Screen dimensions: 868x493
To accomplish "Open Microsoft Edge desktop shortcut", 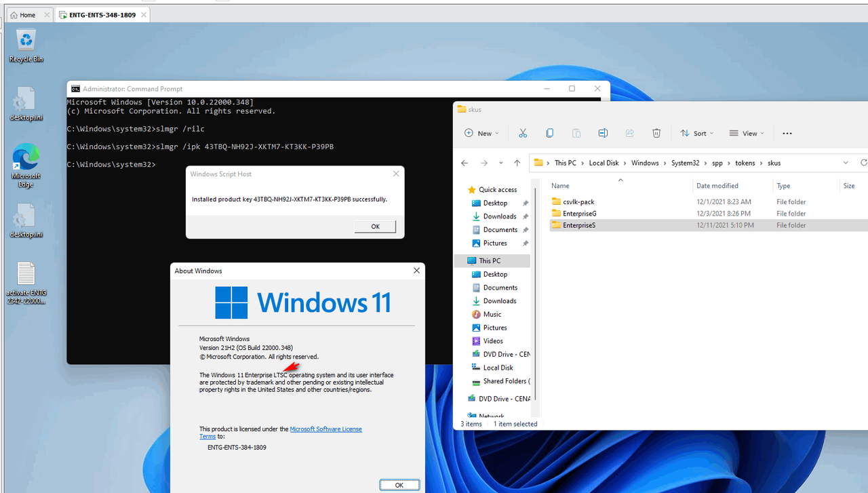I will pos(26,165).
